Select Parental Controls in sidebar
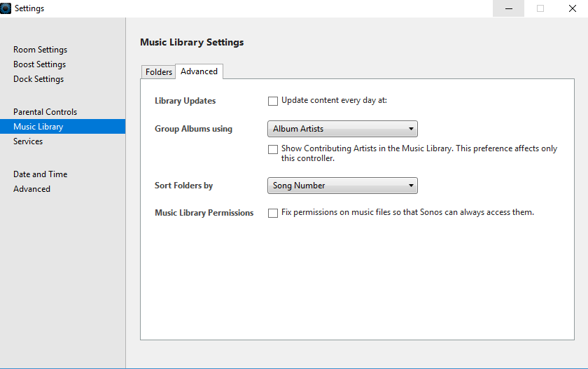 point(45,112)
